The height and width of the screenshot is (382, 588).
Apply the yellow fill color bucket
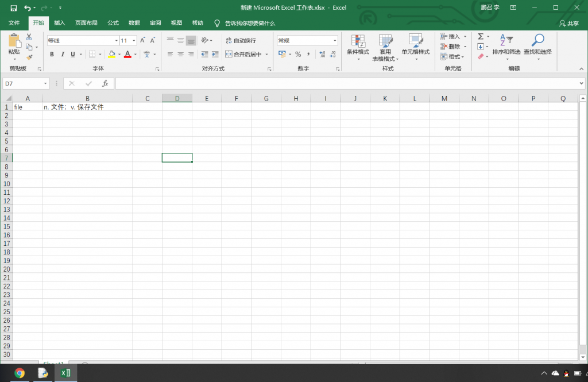111,55
